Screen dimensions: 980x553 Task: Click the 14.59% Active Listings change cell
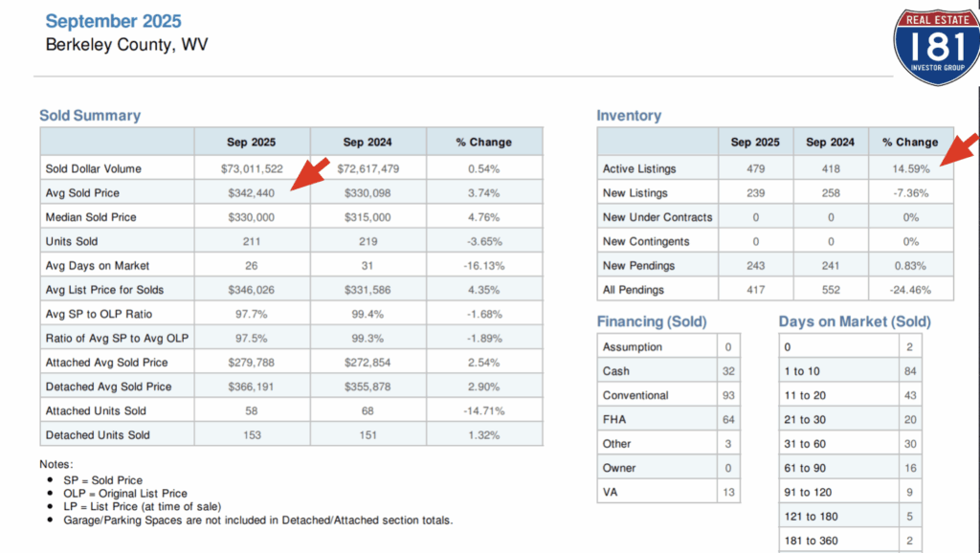click(910, 168)
